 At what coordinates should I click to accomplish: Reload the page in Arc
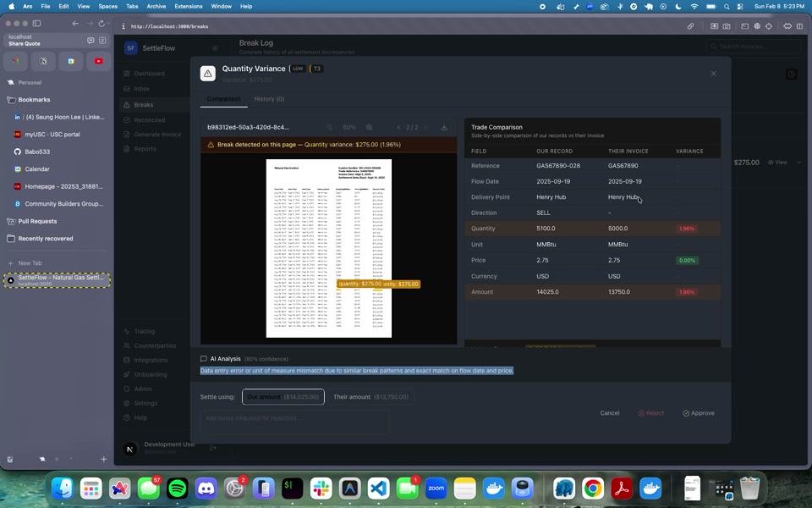tap(102, 24)
